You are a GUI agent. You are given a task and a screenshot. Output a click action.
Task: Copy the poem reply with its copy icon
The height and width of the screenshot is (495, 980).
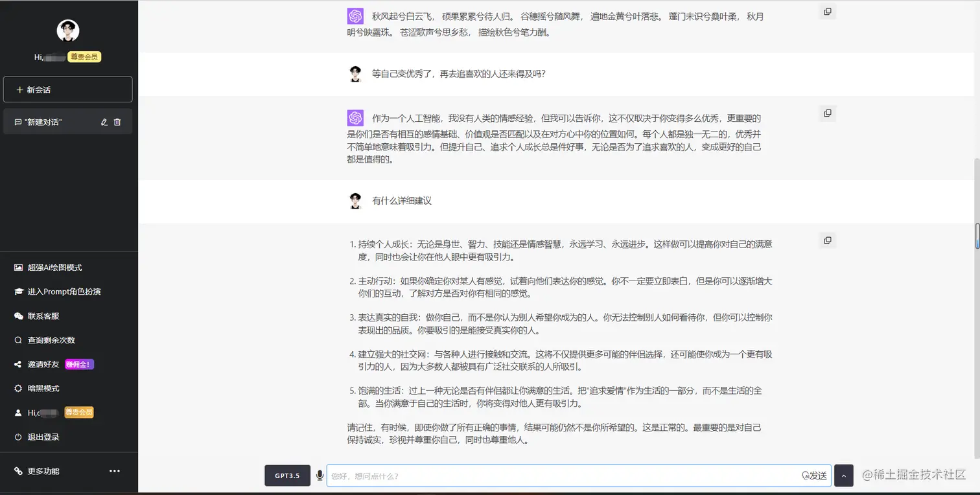pyautogui.click(x=827, y=11)
